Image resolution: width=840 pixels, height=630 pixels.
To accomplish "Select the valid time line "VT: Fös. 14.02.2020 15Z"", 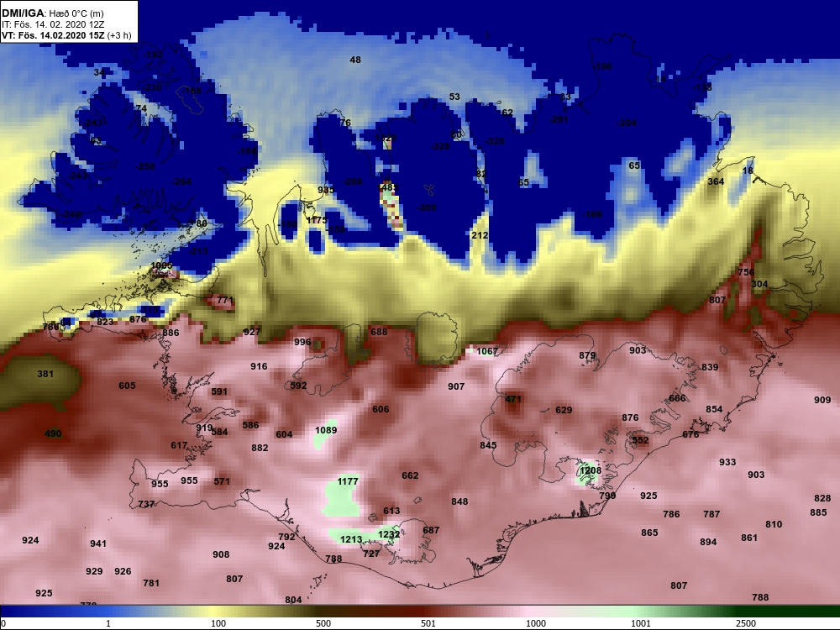I will pos(54,35).
